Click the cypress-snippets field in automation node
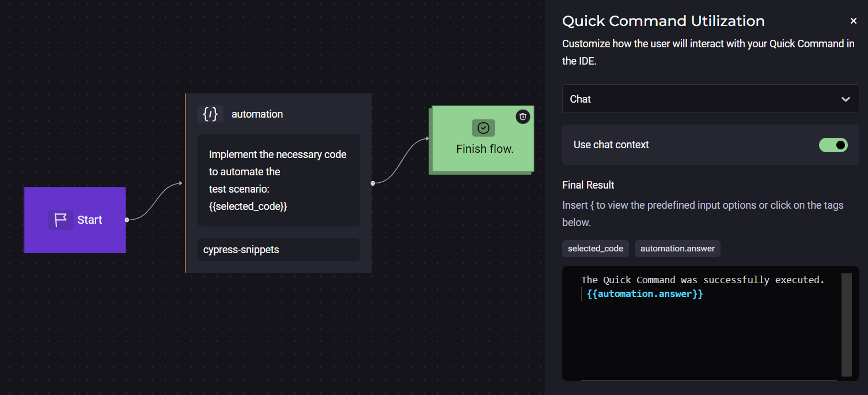 pos(278,250)
